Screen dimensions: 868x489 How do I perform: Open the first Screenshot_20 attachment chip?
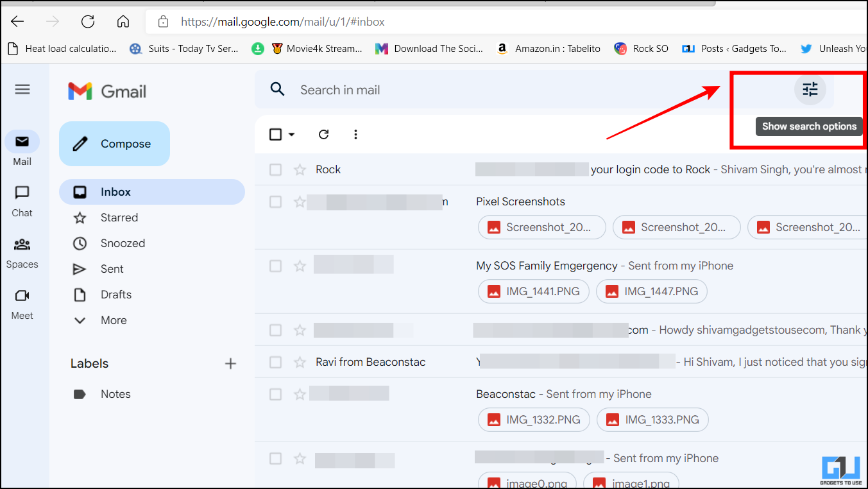(x=542, y=227)
